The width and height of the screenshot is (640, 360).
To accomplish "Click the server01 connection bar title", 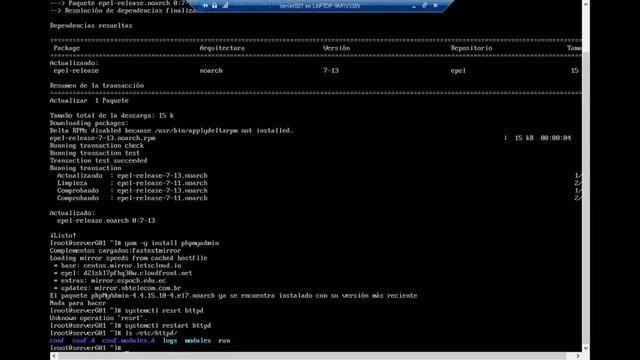I will tap(320, 6).
